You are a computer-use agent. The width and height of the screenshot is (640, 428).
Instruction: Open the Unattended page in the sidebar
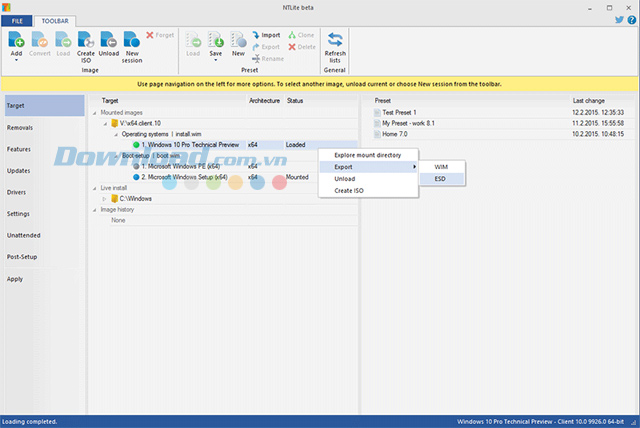tap(24, 235)
